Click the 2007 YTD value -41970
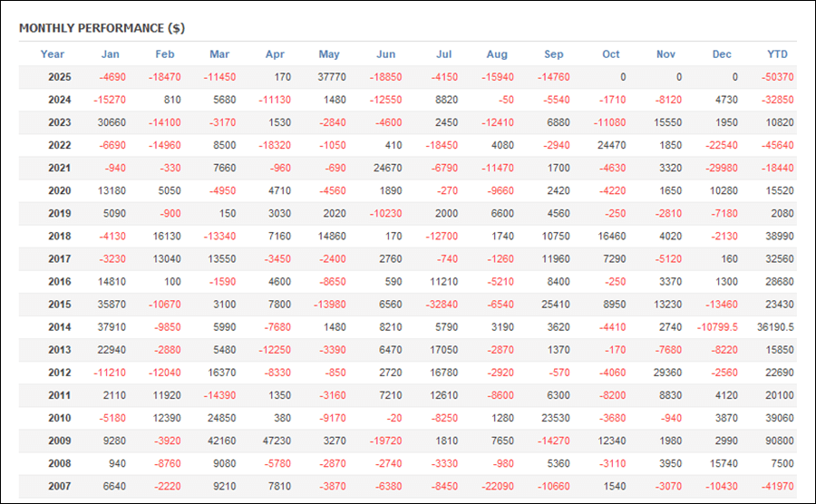This screenshot has width=816, height=504. coord(778,486)
